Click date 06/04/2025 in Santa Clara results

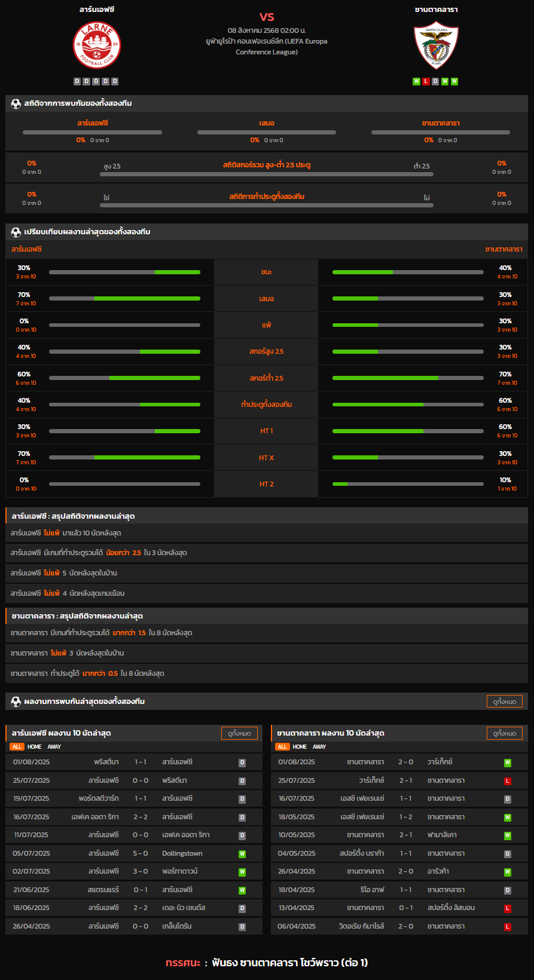[x=297, y=926]
